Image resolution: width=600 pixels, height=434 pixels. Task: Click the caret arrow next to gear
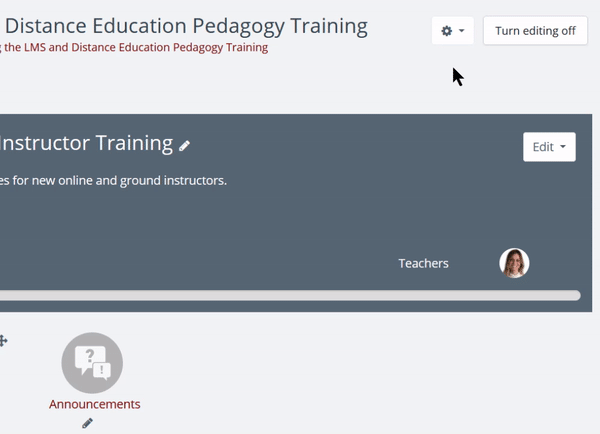461,31
